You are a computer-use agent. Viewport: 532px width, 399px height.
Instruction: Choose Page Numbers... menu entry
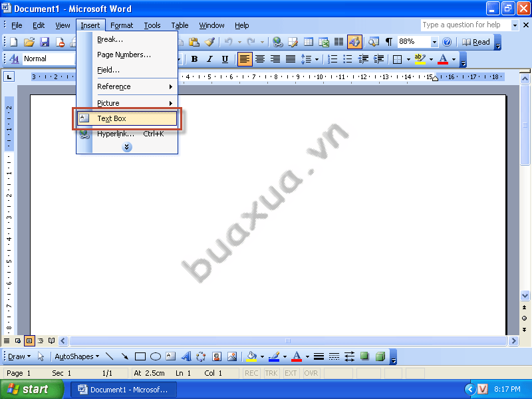[x=126, y=55]
